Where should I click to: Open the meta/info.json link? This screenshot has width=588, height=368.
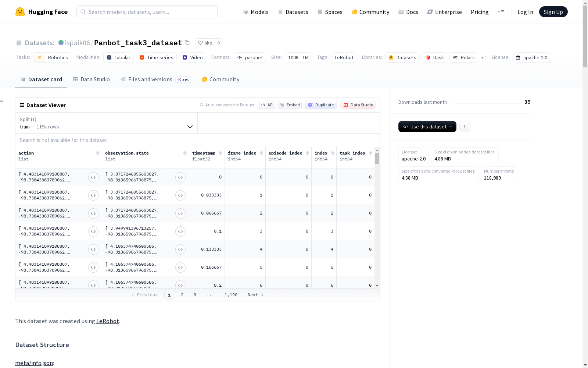pyautogui.click(x=34, y=363)
